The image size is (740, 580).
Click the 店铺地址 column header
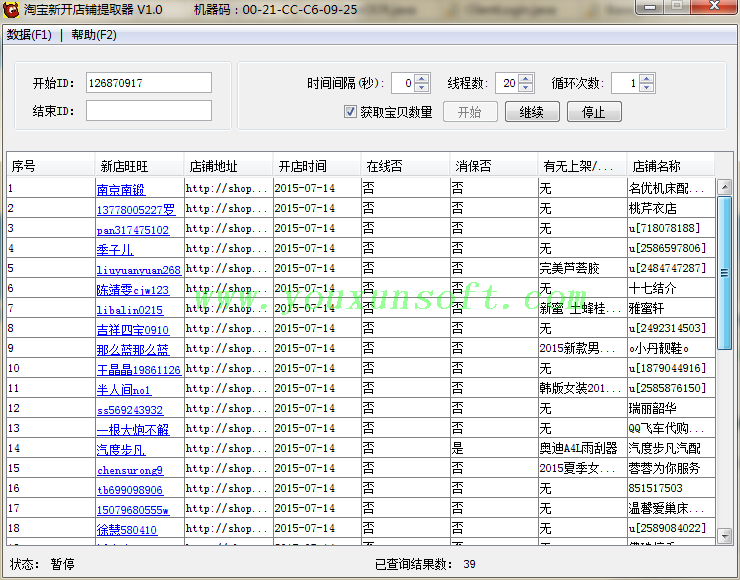tap(228, 166)
